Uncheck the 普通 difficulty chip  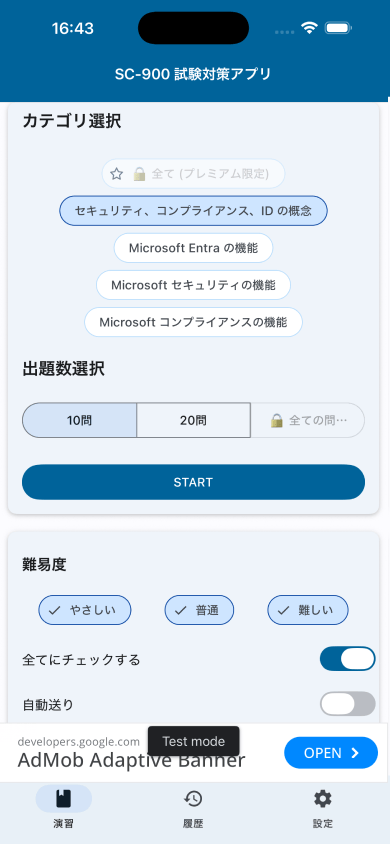[x=199, y=610]
